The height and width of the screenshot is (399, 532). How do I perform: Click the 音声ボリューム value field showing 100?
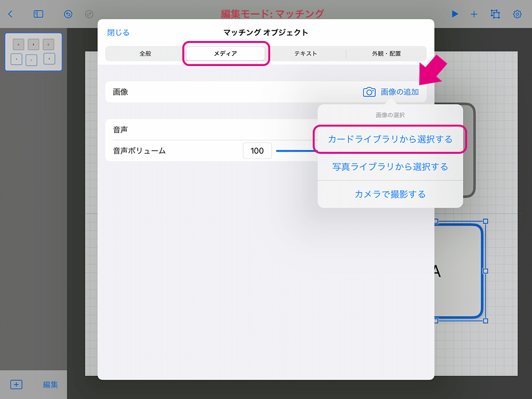(x=257, y=151)
